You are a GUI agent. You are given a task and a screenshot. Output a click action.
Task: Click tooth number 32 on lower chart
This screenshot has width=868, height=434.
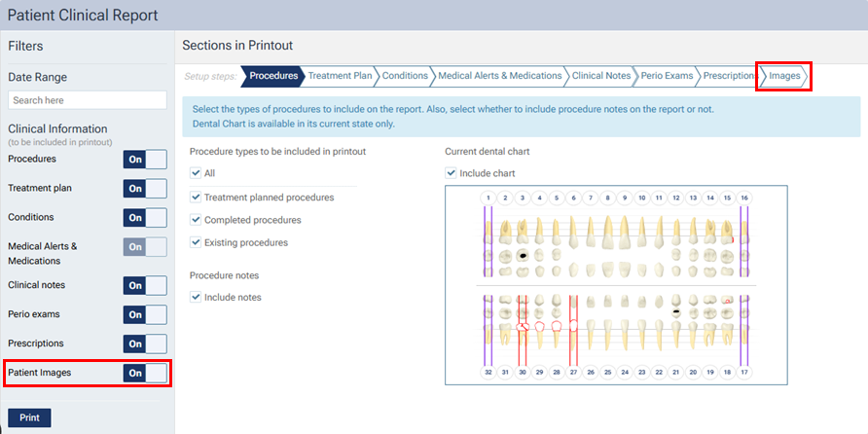488,372
